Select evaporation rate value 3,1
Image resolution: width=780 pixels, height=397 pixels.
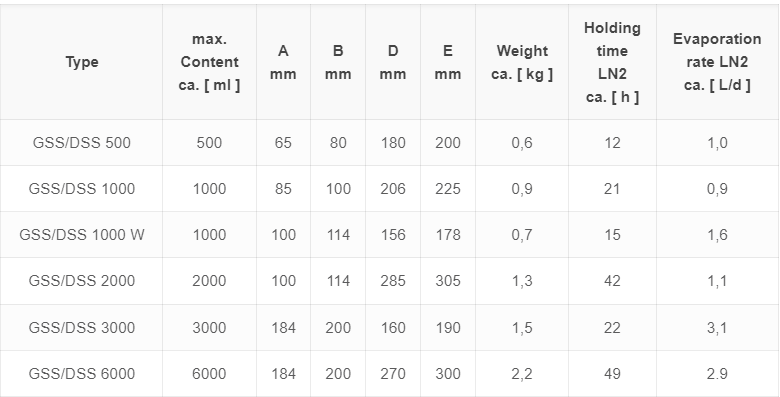[x=717, y=327]
